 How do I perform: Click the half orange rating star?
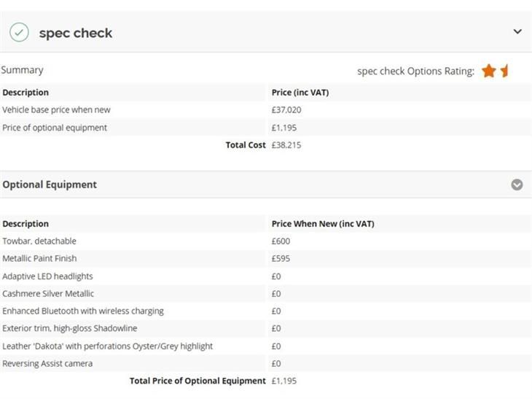(504, 71)
